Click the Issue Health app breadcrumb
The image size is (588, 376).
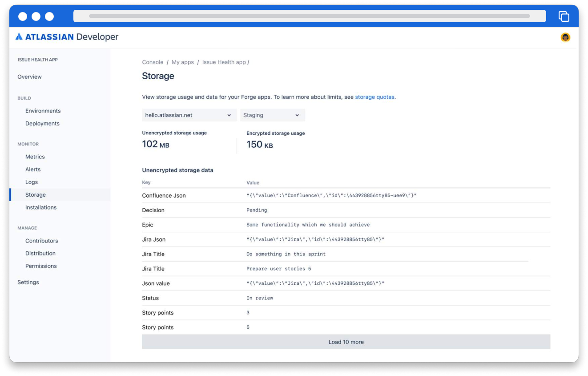click(x=224, y=62)
